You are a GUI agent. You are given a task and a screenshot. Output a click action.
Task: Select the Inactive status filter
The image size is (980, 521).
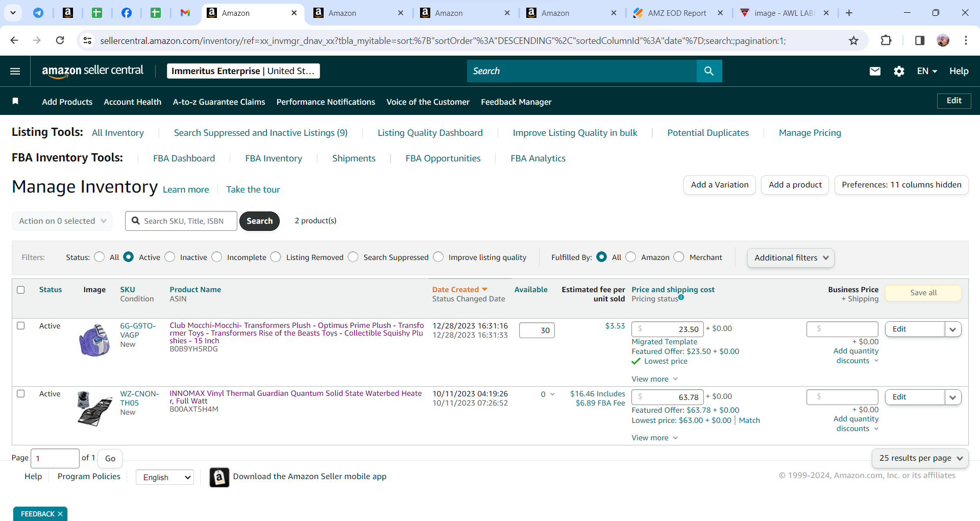(170, 257)
